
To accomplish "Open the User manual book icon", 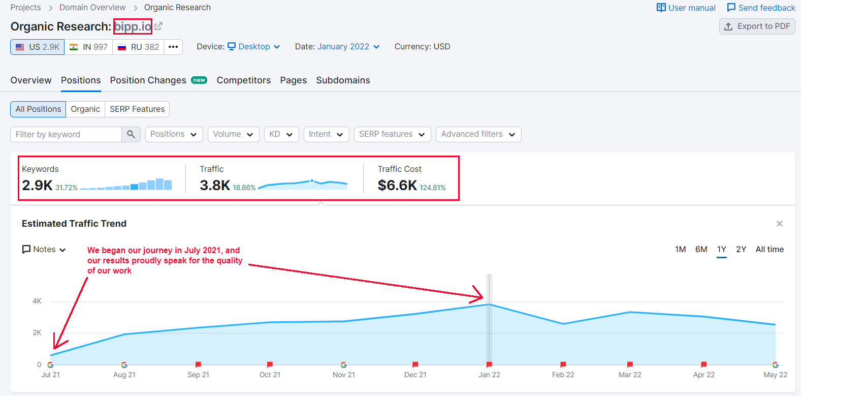I will 661,8.
